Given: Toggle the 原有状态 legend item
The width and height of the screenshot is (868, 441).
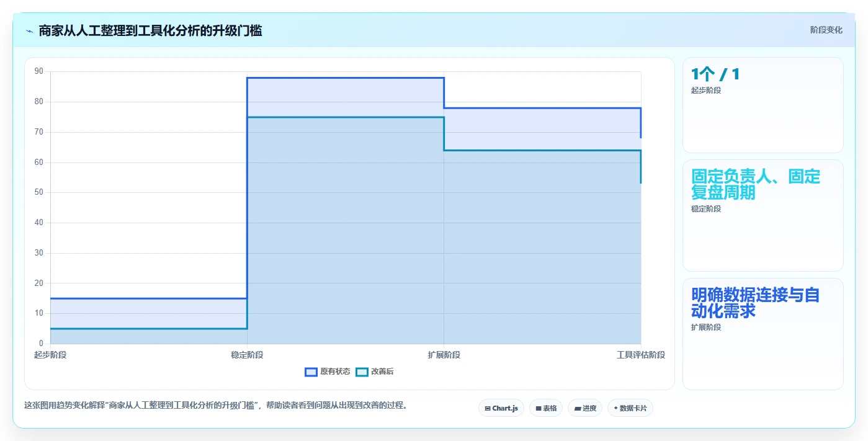Looking at the screenshot, I should 328,372.
